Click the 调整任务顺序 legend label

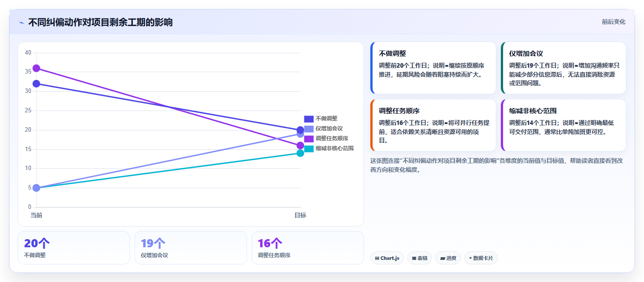[332, 139]
